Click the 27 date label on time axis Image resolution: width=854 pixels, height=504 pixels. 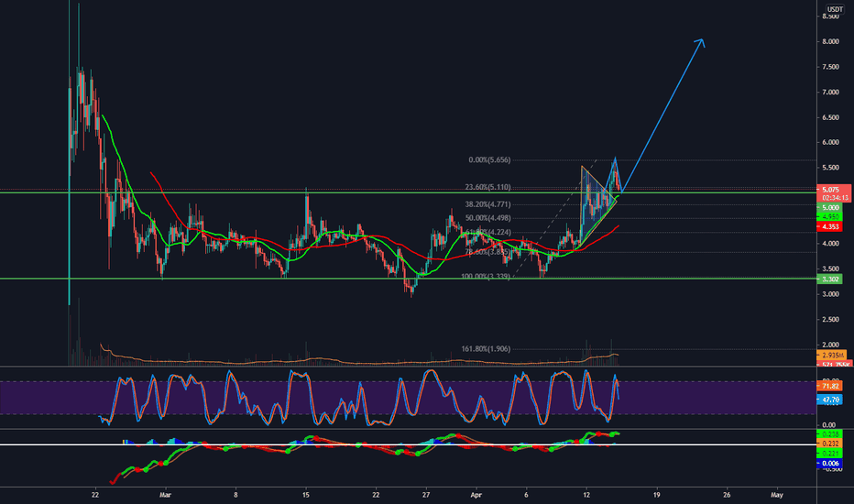click(x=426, y=495)
